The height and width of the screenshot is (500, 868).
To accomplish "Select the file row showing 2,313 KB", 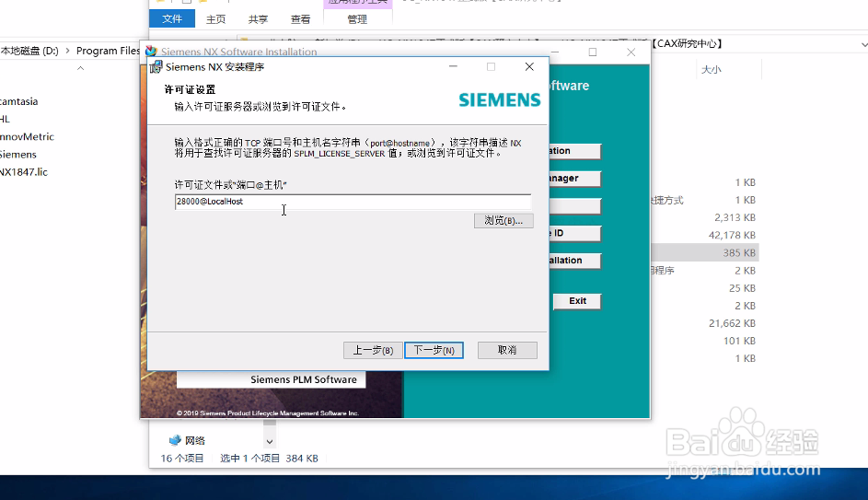I will 704,217.
